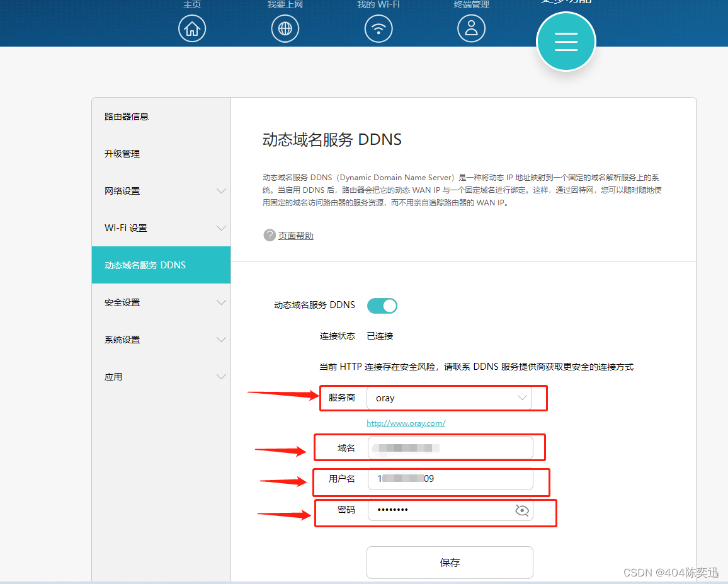Click the 域名 domain input field
The height and width of the screenshot is (584, 728).
click(450, 448)
